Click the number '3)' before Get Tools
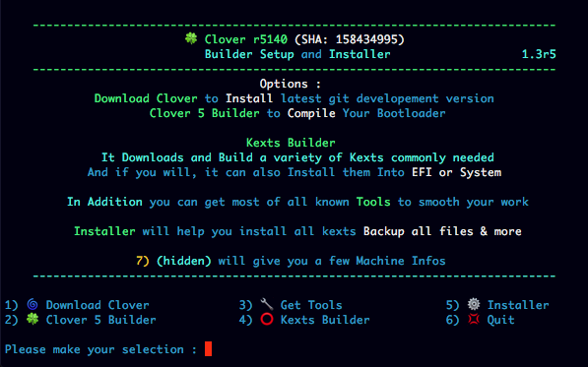This screenshot has width=588, height=367. coord(246,305)
